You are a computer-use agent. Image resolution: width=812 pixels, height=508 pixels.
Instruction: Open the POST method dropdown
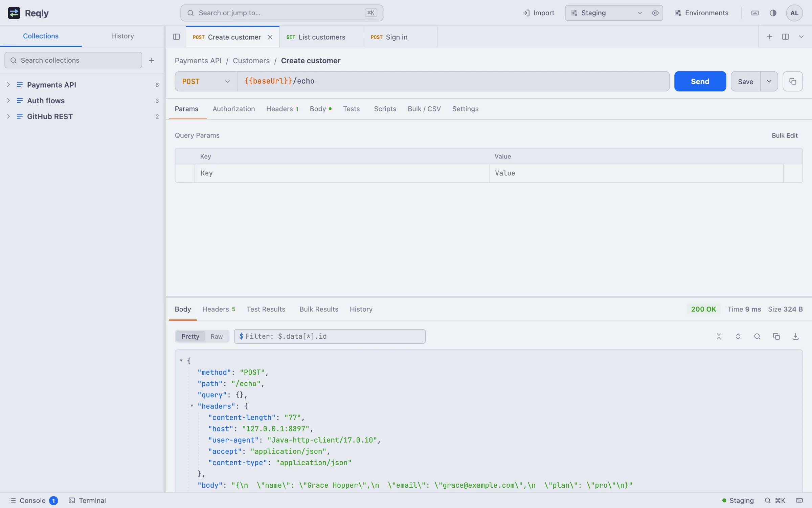click(206, 81)
